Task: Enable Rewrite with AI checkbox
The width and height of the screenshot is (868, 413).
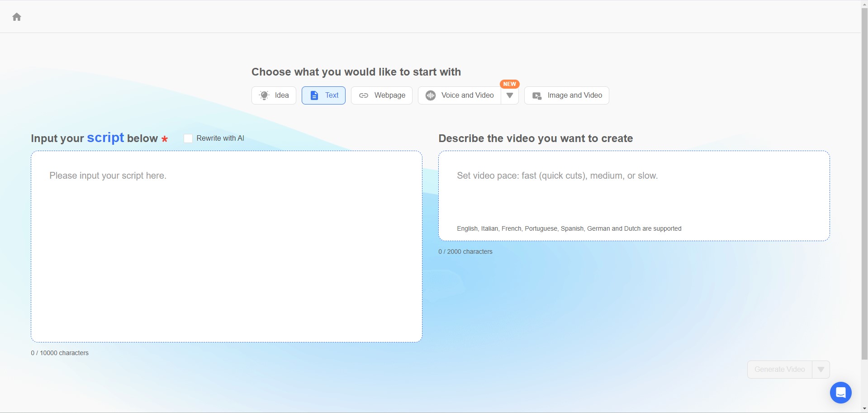Action: [188, 138]
